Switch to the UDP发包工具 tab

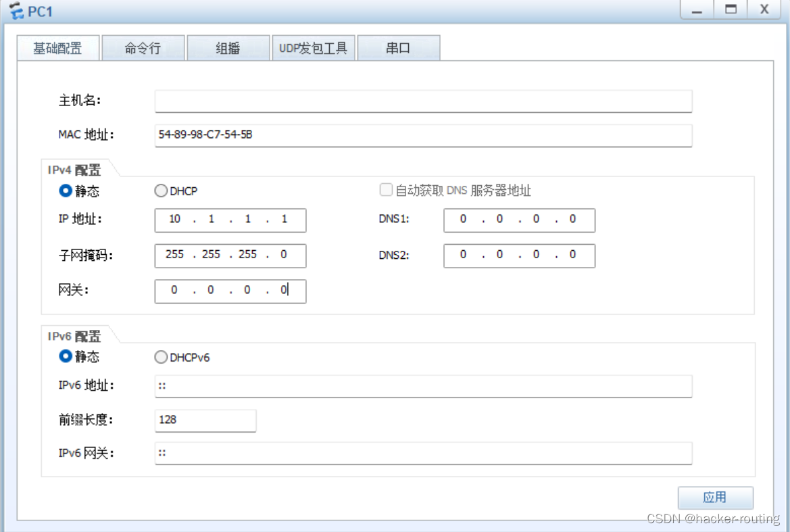coord(314,49)
